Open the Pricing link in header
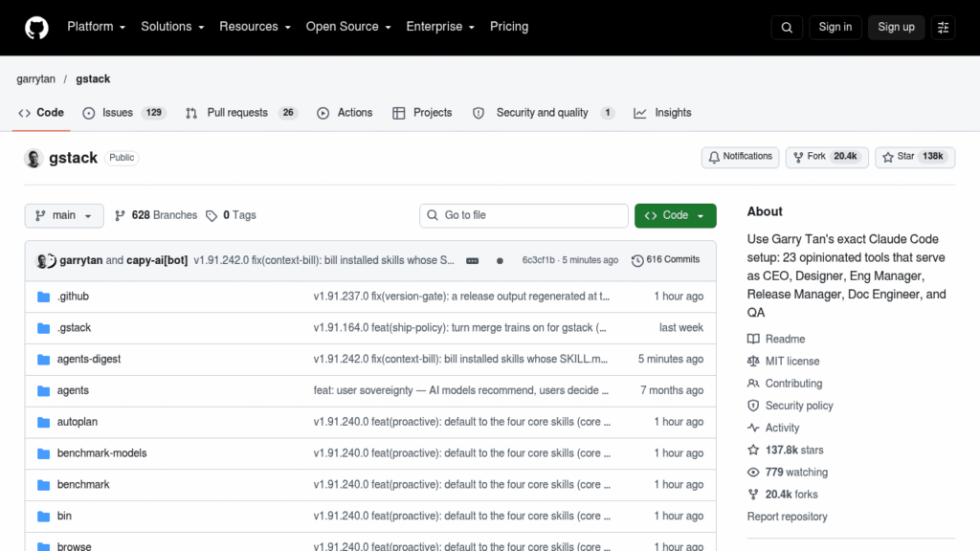The height and width of the screenshot is (551, 980). pos(509,27)
